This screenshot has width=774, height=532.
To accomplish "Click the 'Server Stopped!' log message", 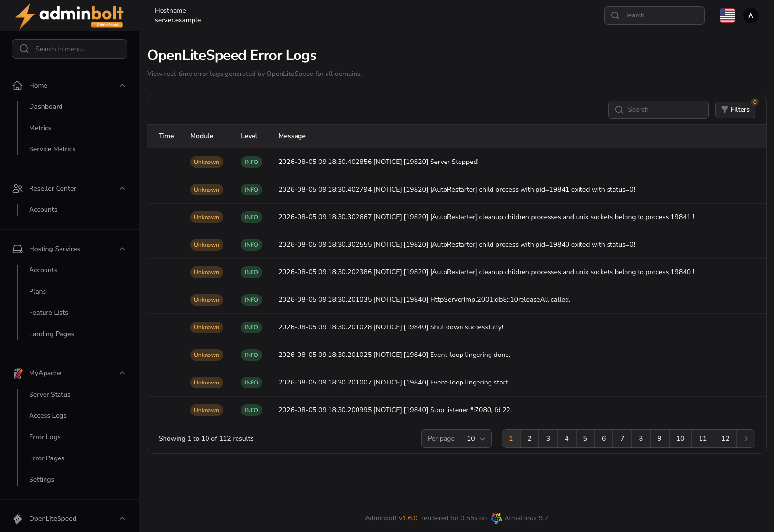I will click(x=378, y=162).
